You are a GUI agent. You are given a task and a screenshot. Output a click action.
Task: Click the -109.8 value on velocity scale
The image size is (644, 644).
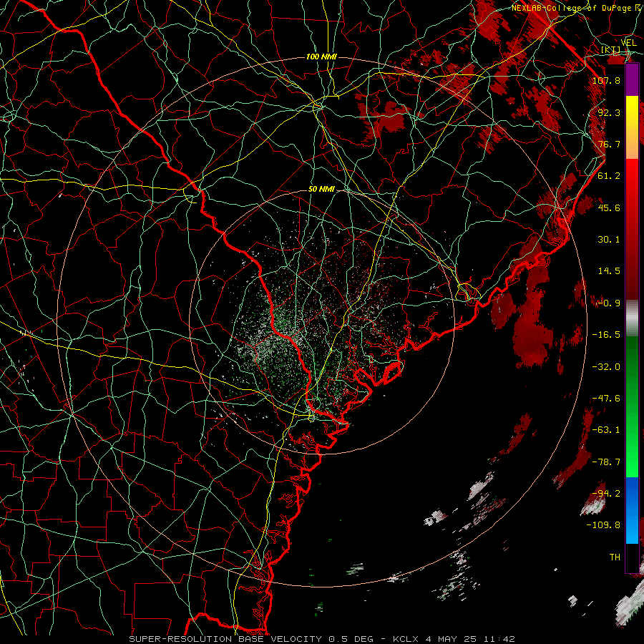(603, 525)
